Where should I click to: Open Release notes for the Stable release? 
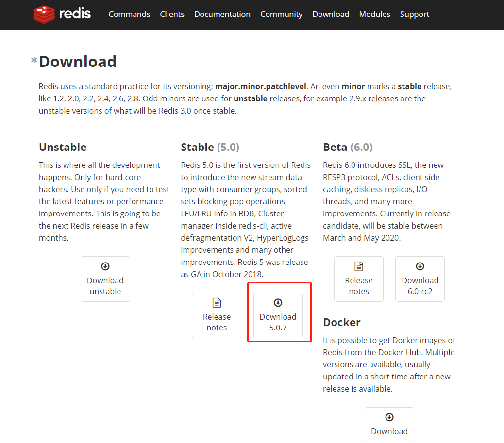[217, 315]
